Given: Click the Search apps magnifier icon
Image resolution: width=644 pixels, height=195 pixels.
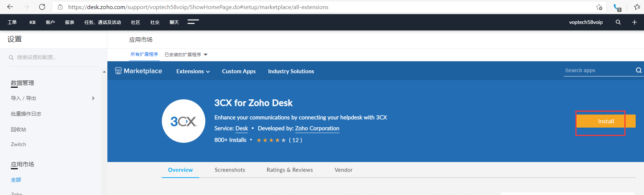Looking at the screenshot, I should (639, 70).
